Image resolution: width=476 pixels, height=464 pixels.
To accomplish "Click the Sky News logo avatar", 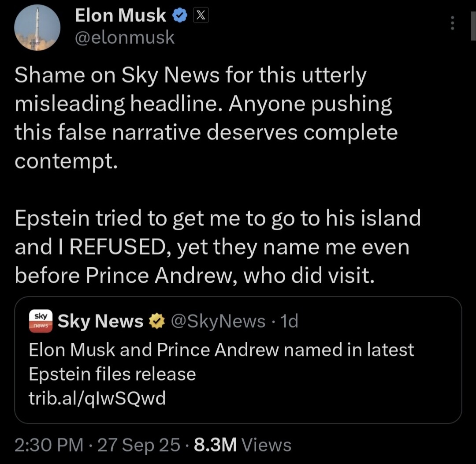I will [41, 321].
